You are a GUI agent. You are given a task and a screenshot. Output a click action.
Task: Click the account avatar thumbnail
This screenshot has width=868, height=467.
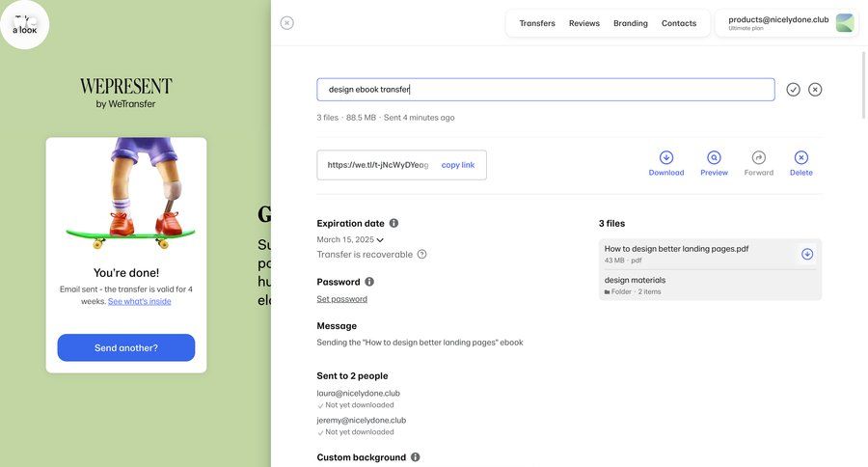(845, 23)
